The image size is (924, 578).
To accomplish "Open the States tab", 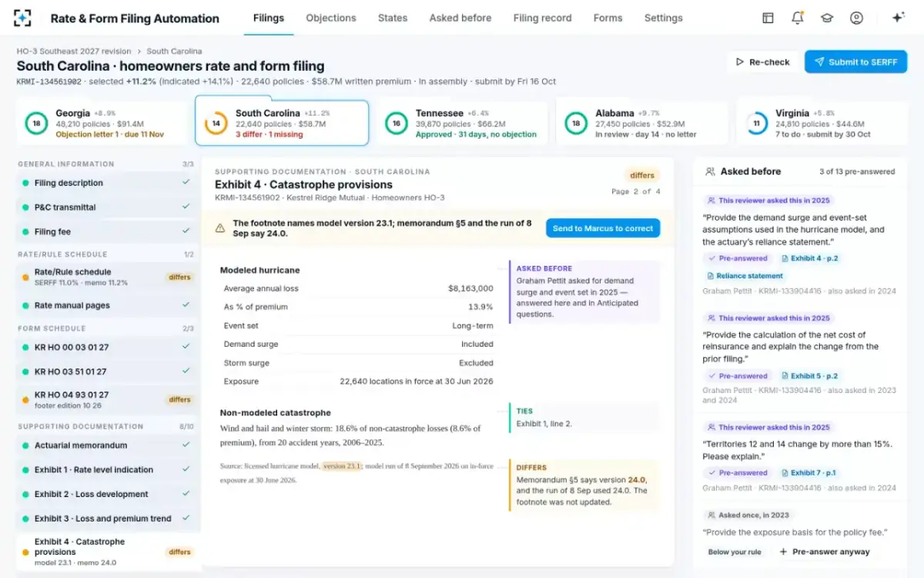I will click(x=393, y=18).
